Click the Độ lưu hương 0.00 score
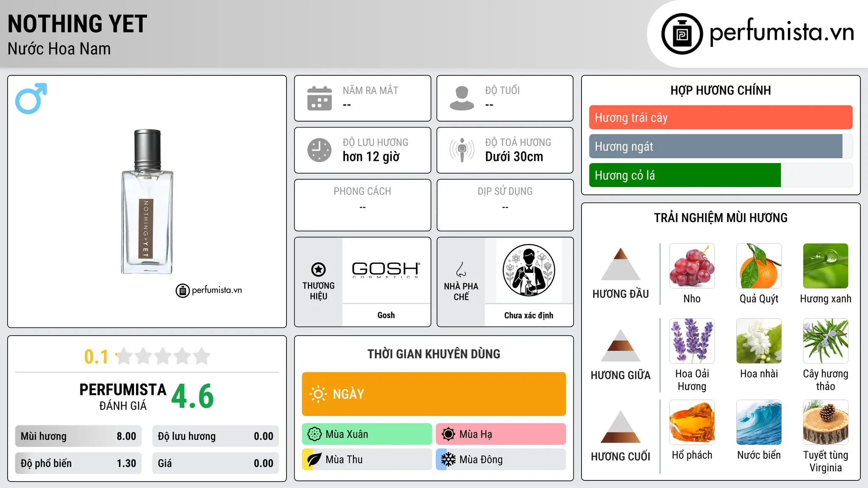This screenshot has width=868, height=488. (216, 436)
